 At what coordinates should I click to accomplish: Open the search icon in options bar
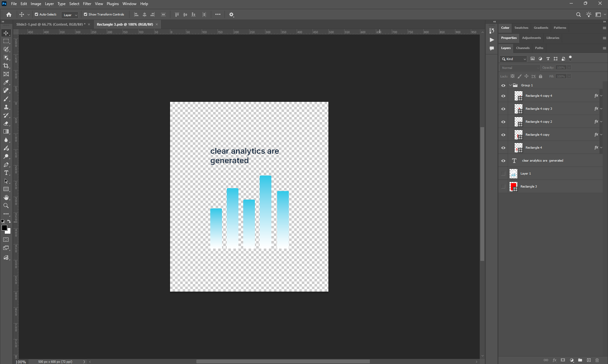(579, 15)
